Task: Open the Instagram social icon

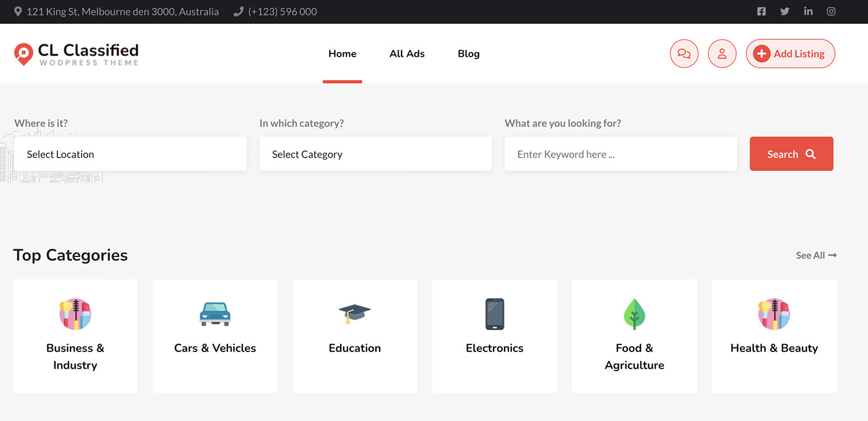Action: point(831,12)
